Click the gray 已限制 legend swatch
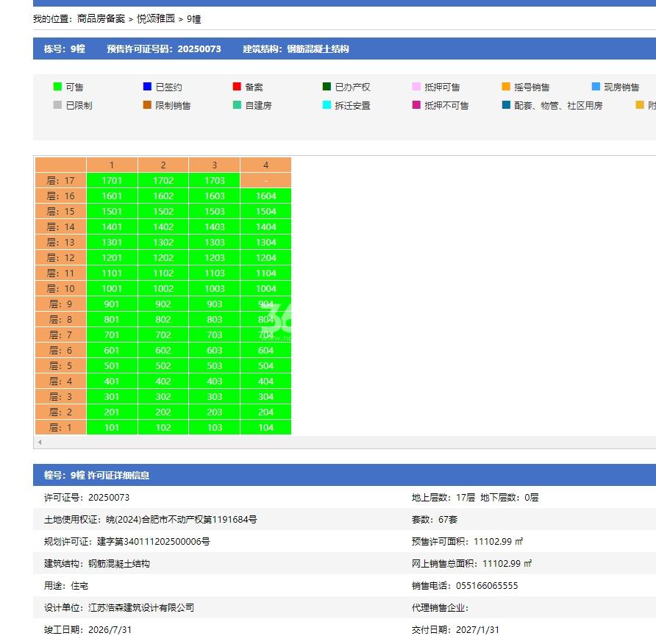This screenshot has height=644, width=656. point(57,105)
